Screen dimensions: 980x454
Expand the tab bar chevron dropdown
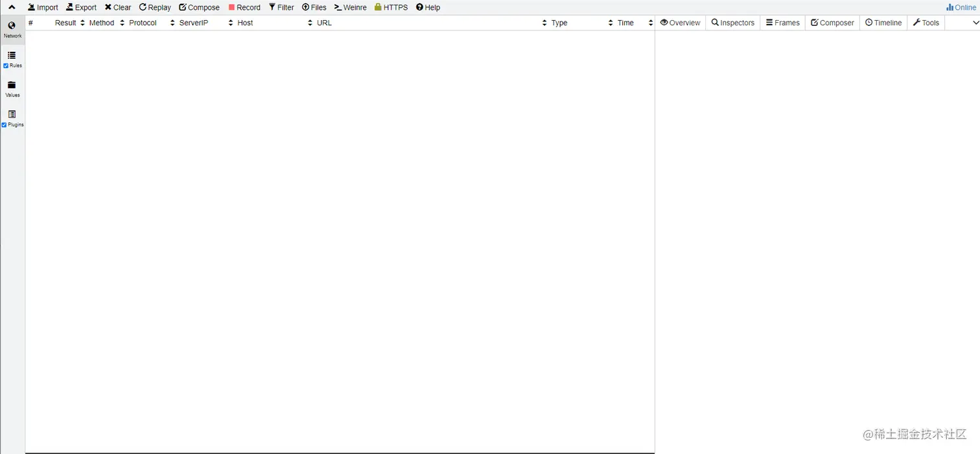[975, 23]
